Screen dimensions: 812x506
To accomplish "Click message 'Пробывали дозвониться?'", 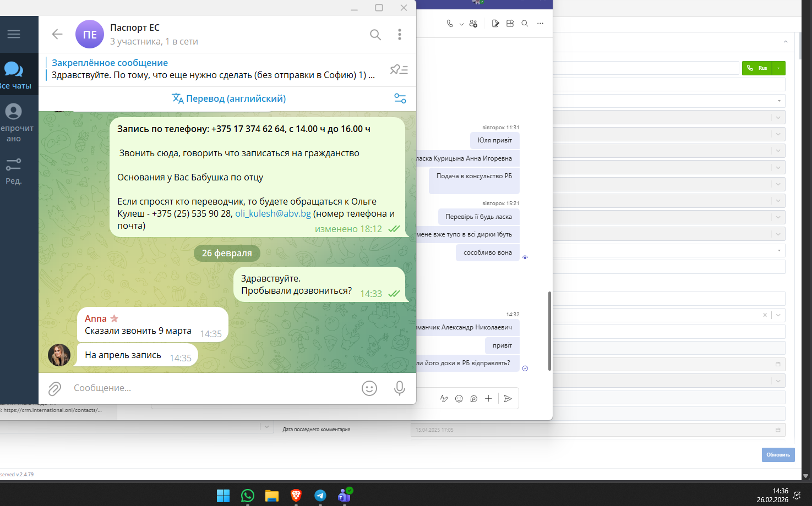I will click(x=319, y=284).
